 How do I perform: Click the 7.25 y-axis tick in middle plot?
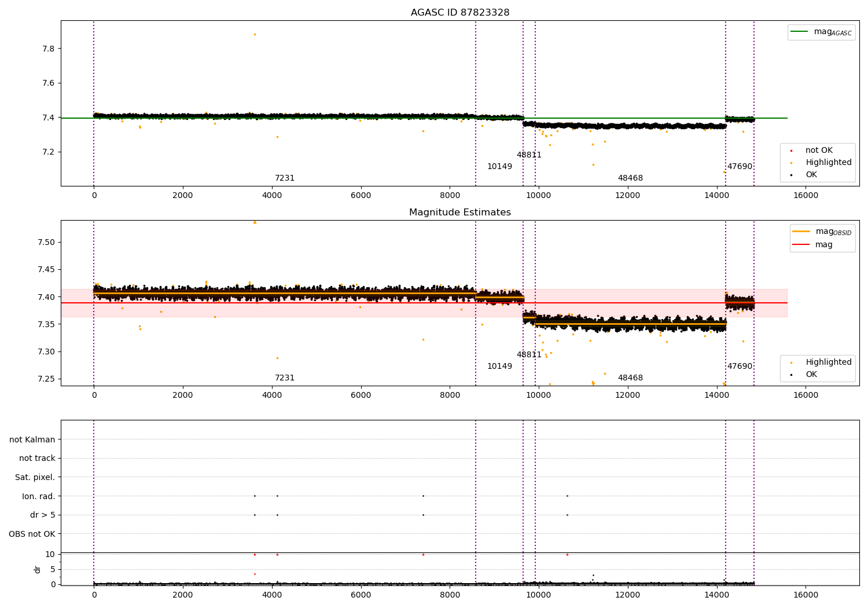click(x=46, y=379)
